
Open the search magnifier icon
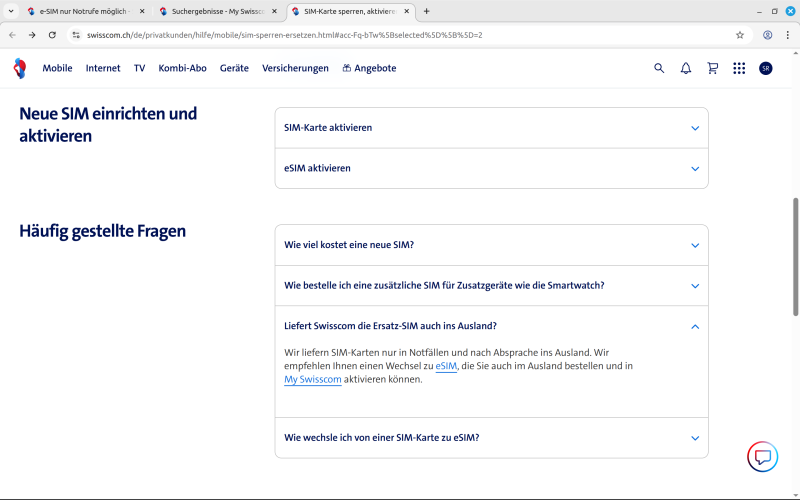click(659, 68)
